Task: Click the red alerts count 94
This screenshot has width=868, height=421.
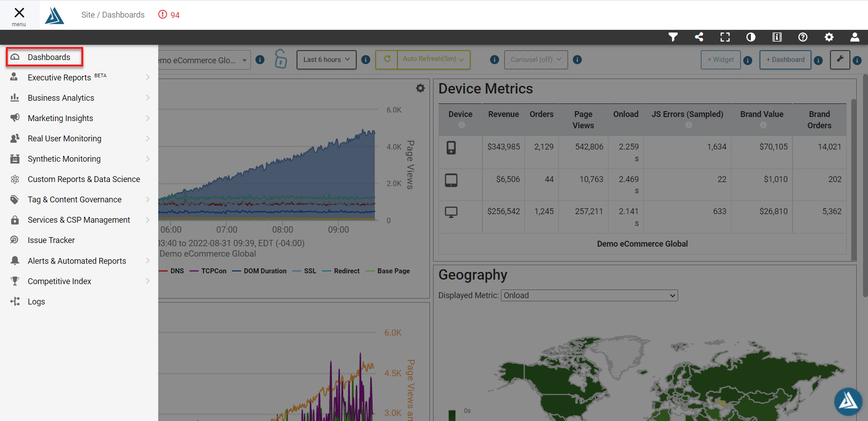Action: pyautogui.click(x=170, y=15)
